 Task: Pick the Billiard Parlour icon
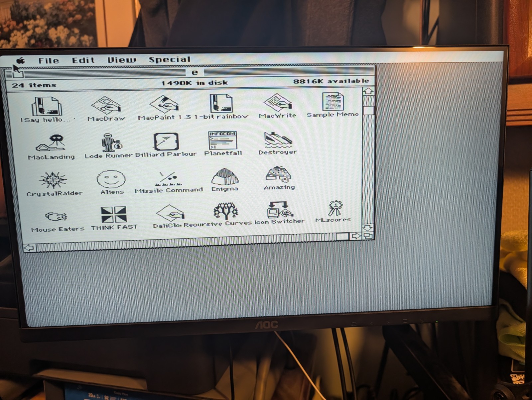pos(166,142)
